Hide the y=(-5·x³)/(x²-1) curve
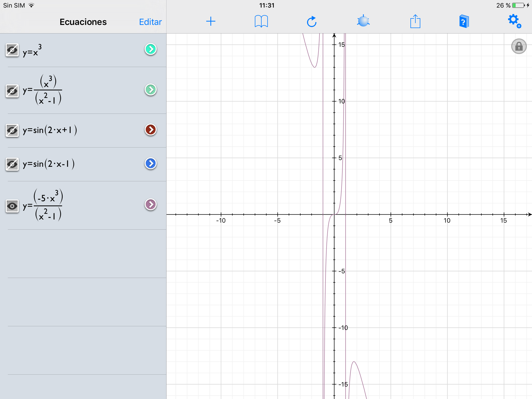Image resolution: width=532 pixels, height=399 pixels. tap(12, 206)
